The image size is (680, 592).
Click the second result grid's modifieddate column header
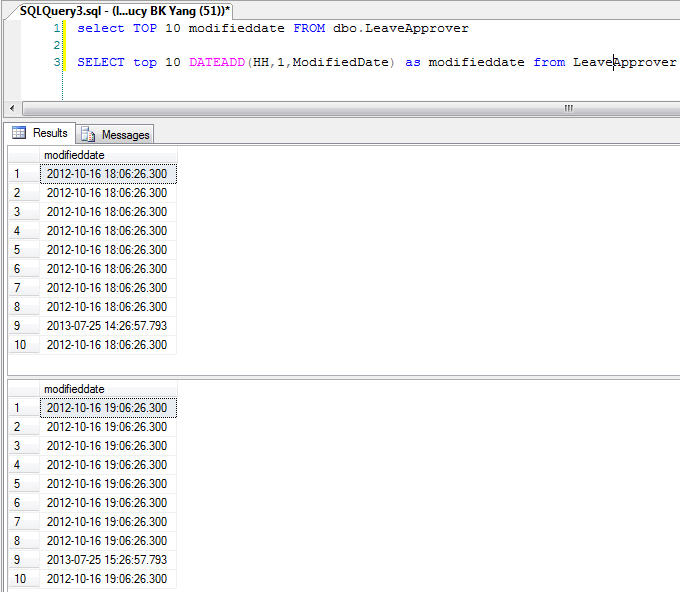108,389
